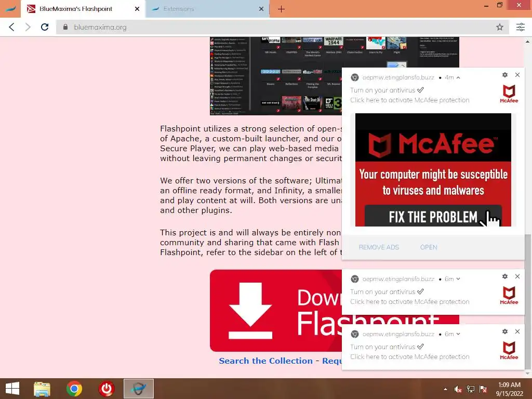Click REMOVE ADS in the notification
Screen dimensions: 532x399
[x=379, y=247]
